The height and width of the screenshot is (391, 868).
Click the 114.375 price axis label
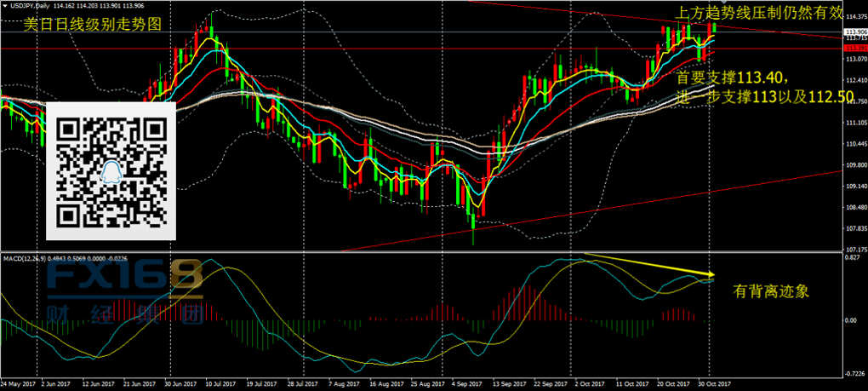(854, 16)
